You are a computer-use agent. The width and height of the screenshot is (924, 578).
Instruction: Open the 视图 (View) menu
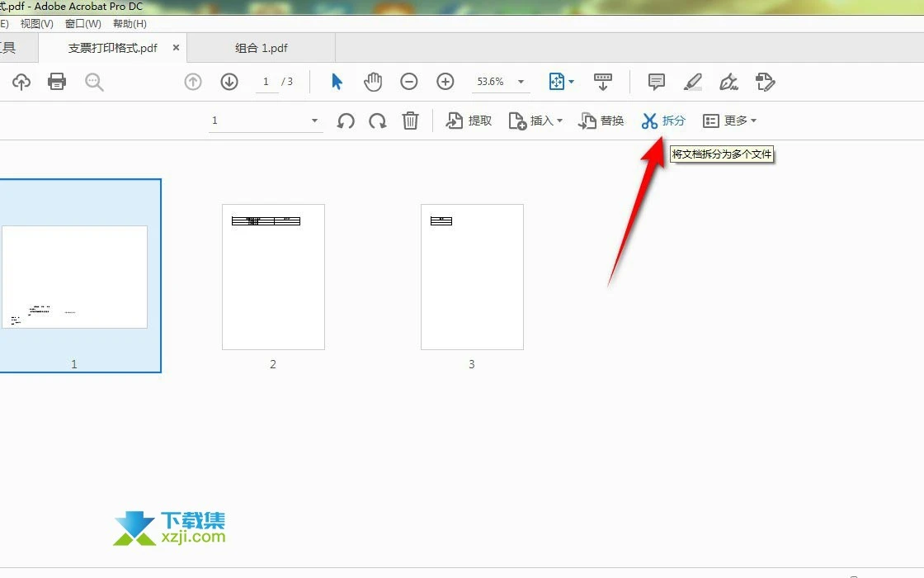(x=36, y=23)
